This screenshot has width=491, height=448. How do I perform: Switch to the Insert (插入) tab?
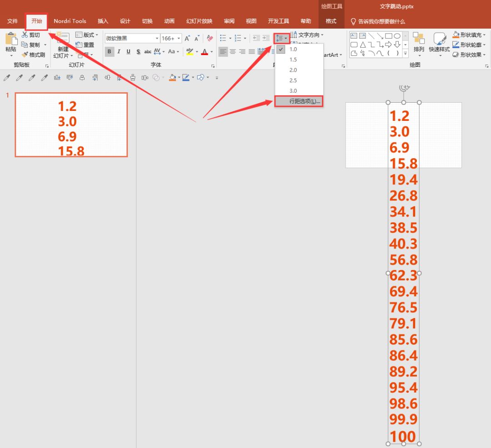[x=103, y=21]
